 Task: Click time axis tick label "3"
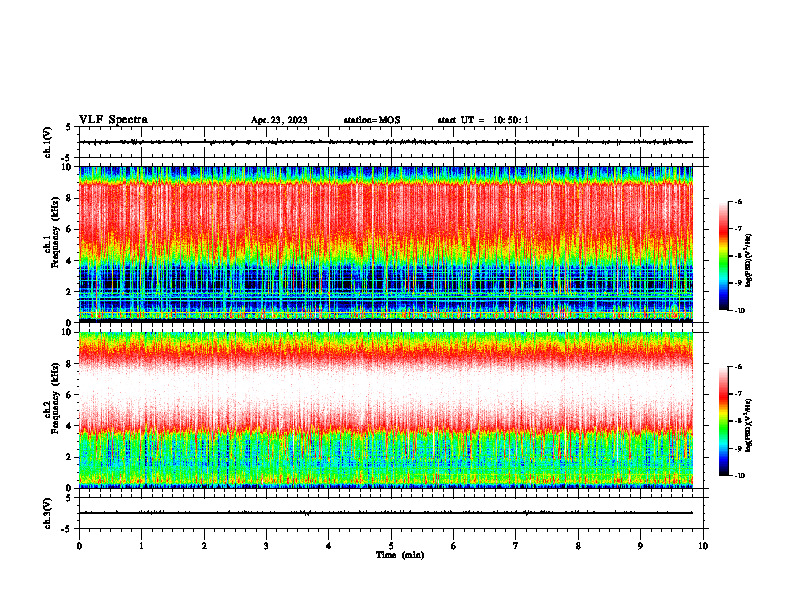point(266,546)
